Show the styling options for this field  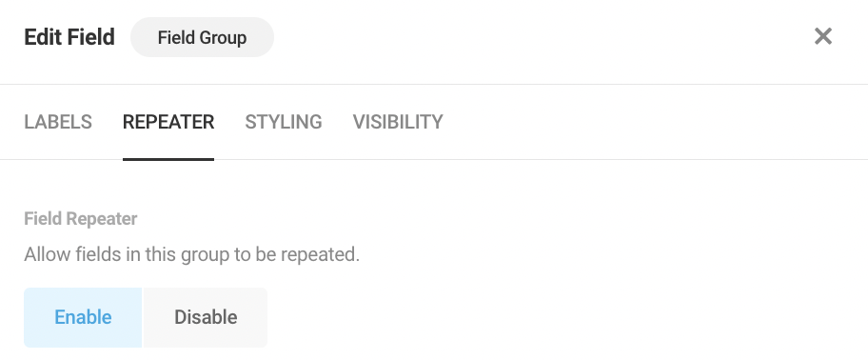tap(284, 122)
